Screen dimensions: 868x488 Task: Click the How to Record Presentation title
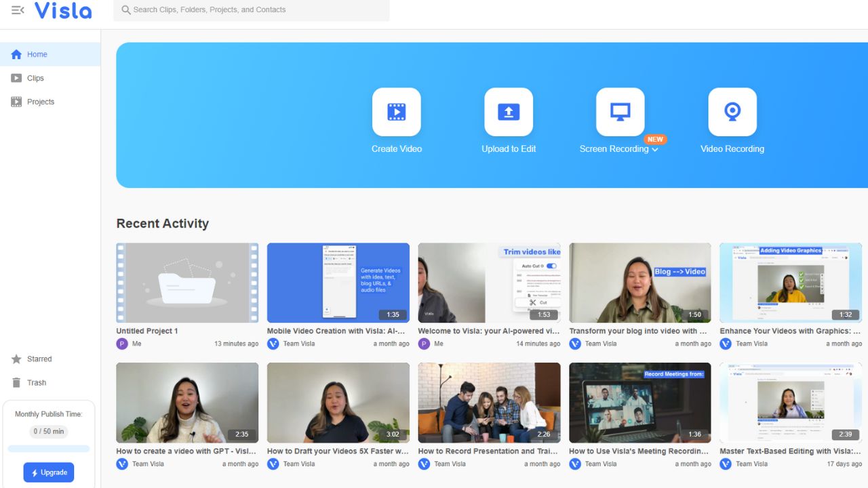[x=488, y=451]
